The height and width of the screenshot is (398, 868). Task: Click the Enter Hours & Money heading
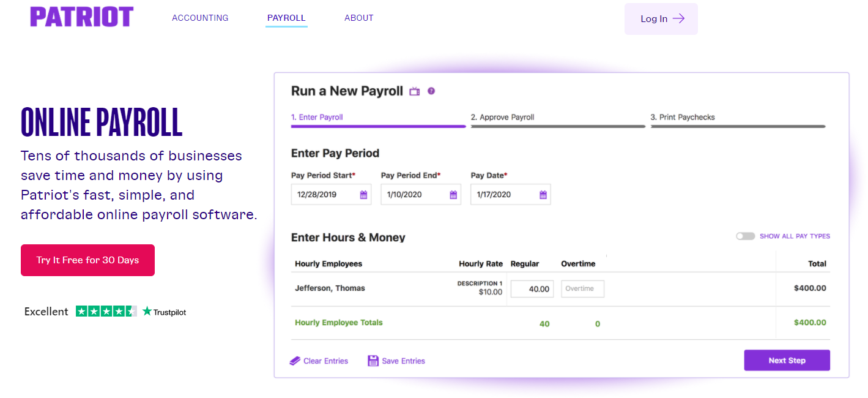(x=348, y=238)
